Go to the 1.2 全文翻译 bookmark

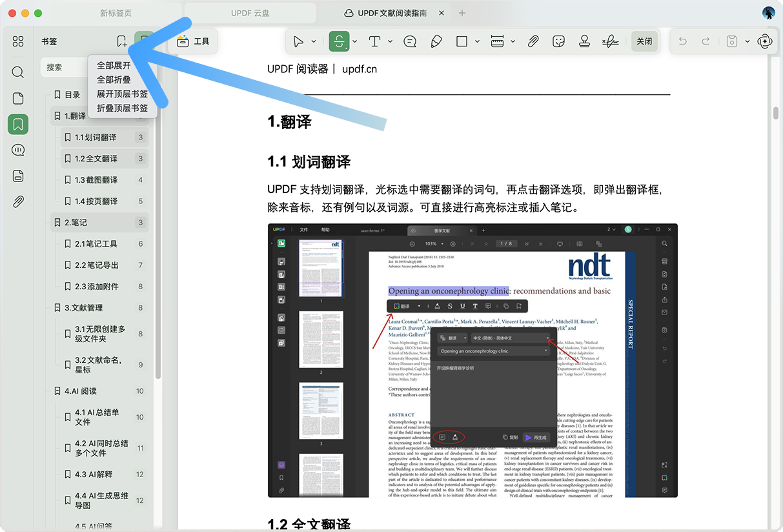105,159
